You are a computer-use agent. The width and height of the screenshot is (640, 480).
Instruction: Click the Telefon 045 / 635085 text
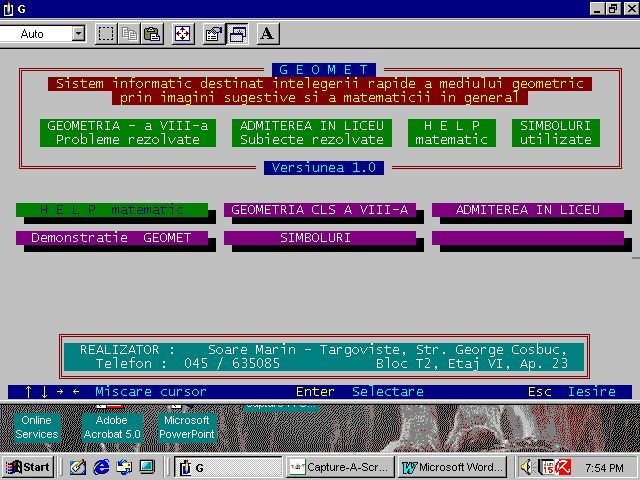[188, 364]
